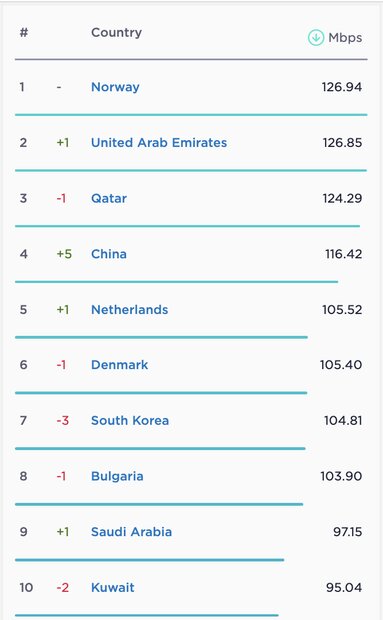
Task: Open the China country link
Action: point(109,254)
